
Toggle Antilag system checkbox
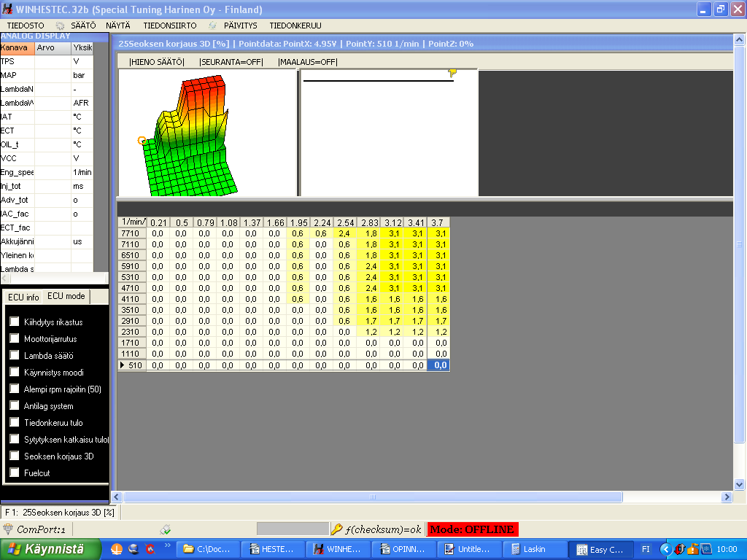(x=15, y=405)
